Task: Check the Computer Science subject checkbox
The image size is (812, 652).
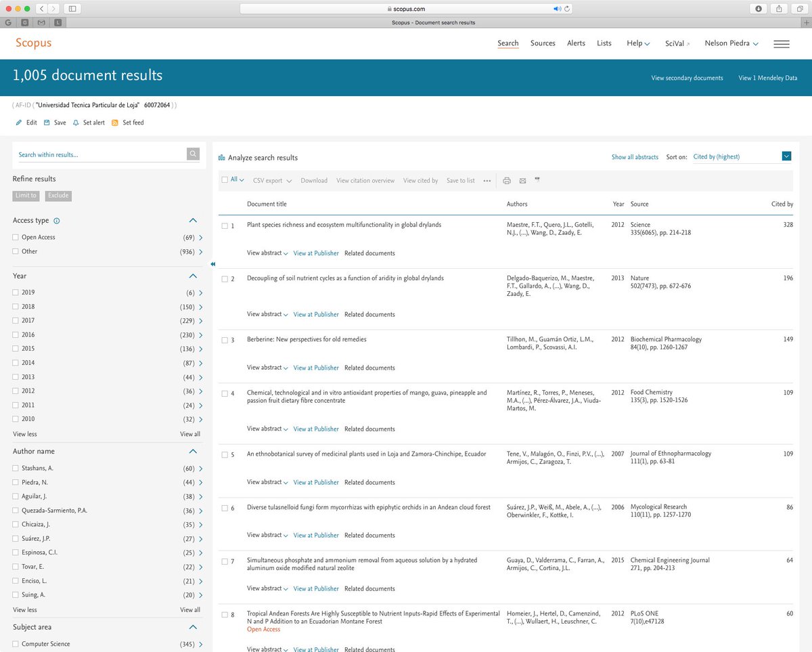Action: pos(16,645)
